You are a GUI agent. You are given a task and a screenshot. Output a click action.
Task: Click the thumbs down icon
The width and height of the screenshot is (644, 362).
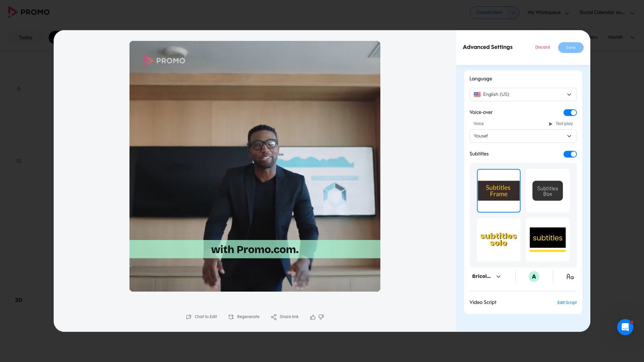pyautogui.click(x=321, y=317)
